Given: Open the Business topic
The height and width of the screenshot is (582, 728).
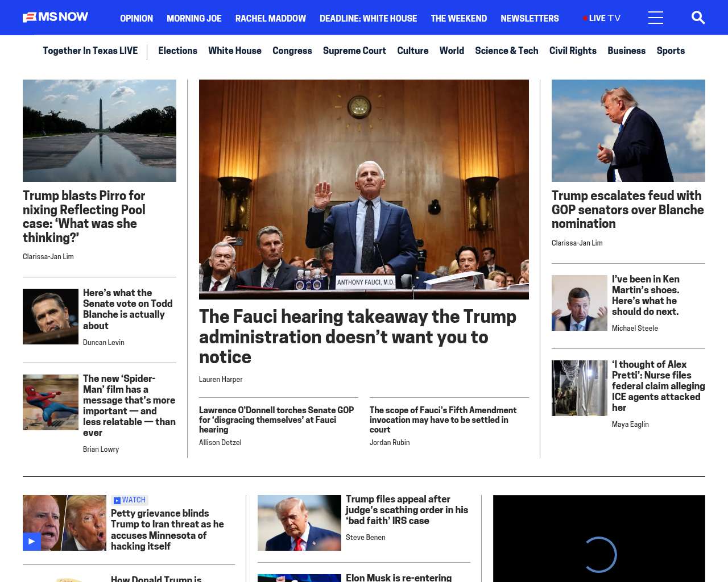Looking at the screenshot, I should (626, 51).
